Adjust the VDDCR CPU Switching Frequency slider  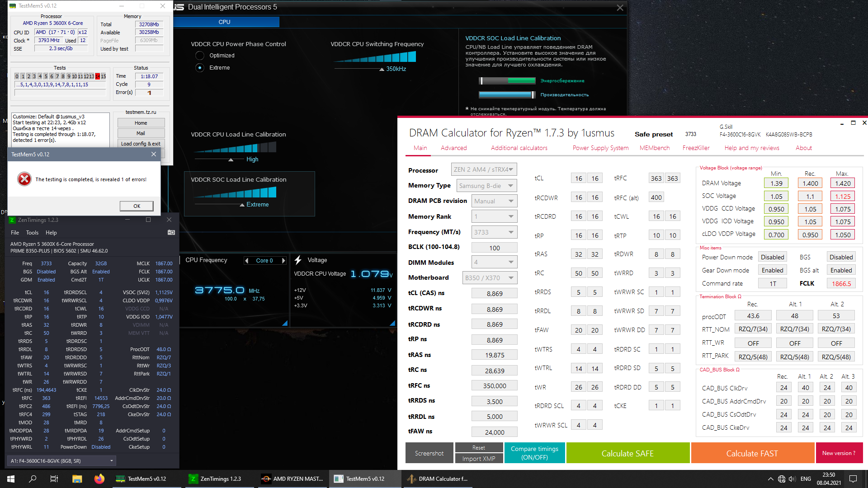click(382, 69)
